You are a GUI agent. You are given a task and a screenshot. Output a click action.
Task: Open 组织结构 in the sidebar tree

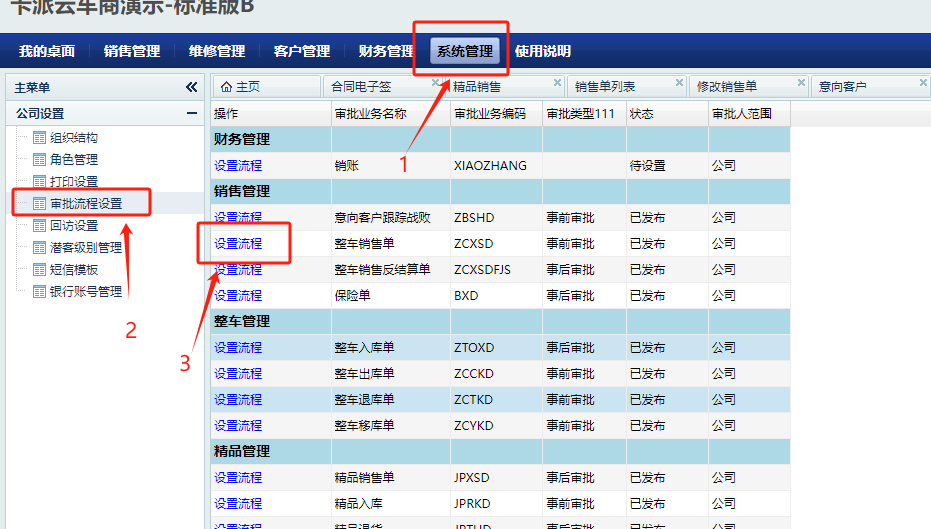coord(73,138)
